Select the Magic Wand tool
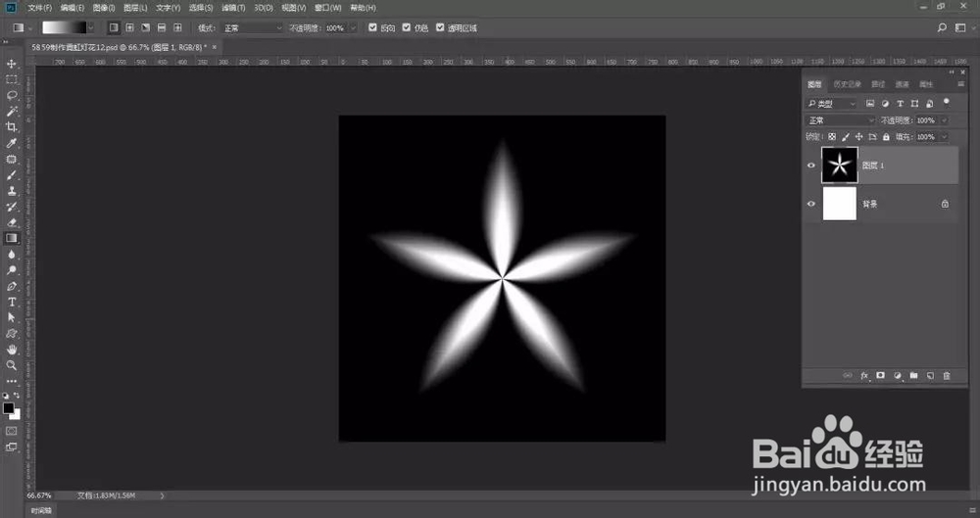This screenshot has width=980, height=518. coord(11,112)
